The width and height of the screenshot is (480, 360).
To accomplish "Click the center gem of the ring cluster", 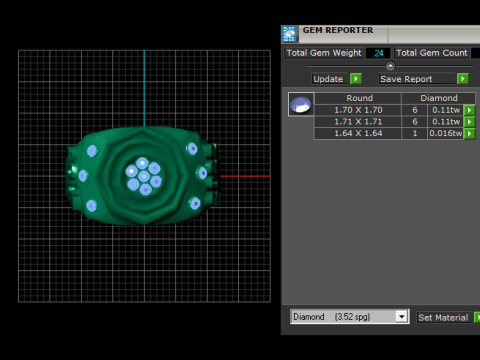I will (144, 176).
